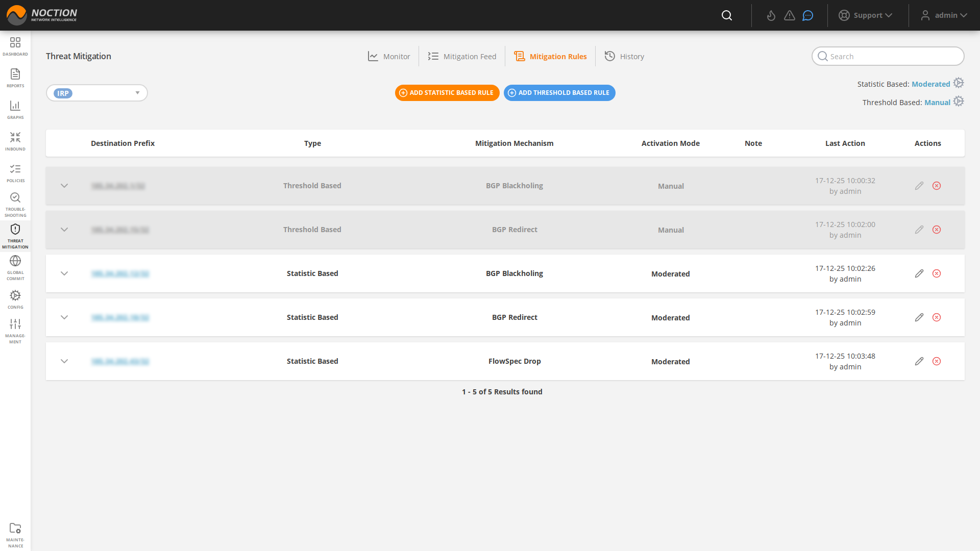
Task: Expand the first Threshold Based BGP Blackholing row
Action: click(x=64, y=186)
